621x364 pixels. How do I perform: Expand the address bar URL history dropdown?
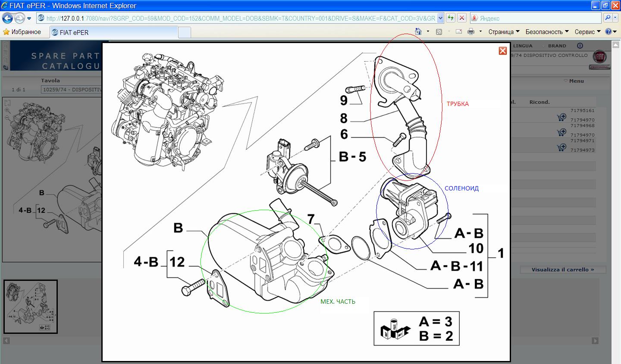[x=440, y=18]
